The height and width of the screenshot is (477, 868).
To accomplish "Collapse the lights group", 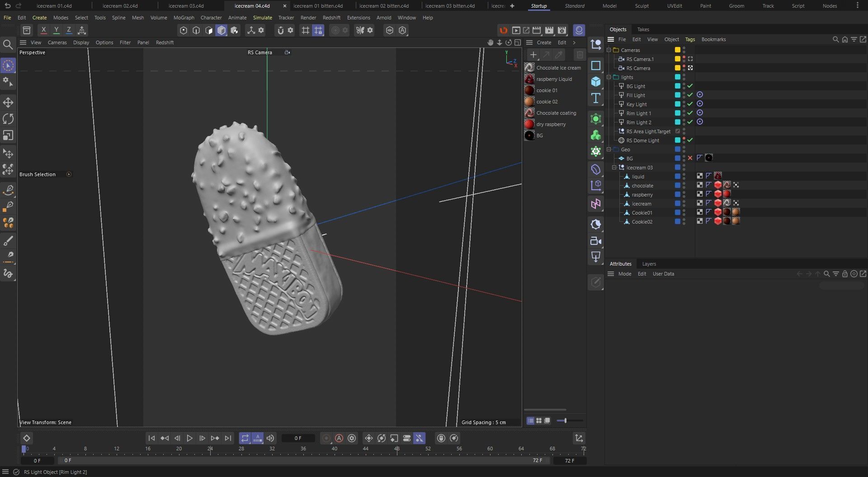I will [609, 77].
